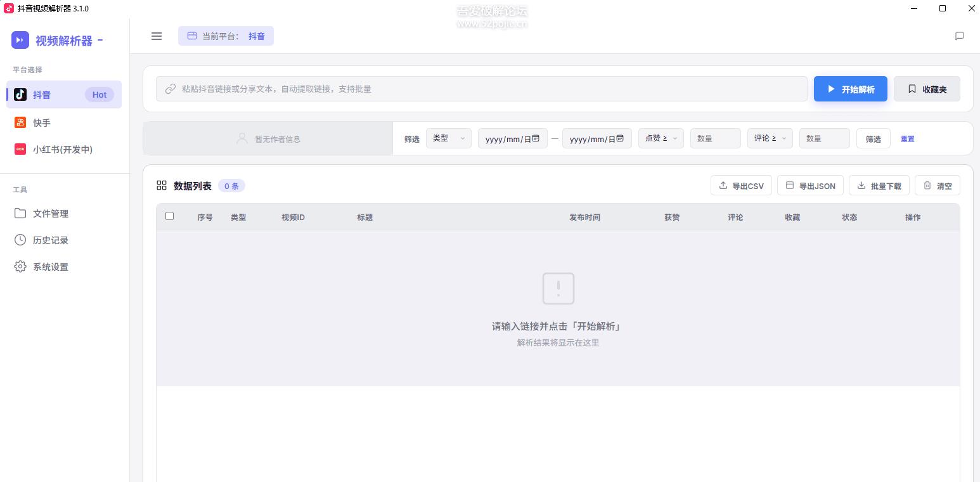Expand the 类型 filter dropdown
The image size is (980, 482).
pos(448,138)
